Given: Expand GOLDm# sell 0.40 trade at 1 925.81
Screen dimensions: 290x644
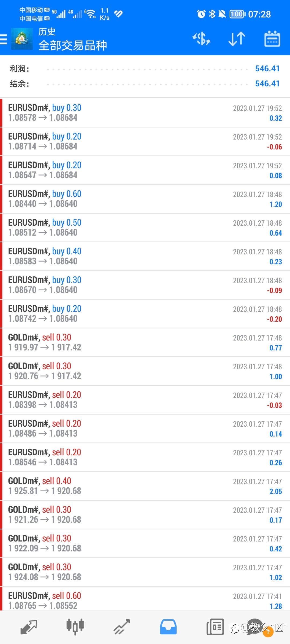Looking at the screenshot, I should pos(145,486).
